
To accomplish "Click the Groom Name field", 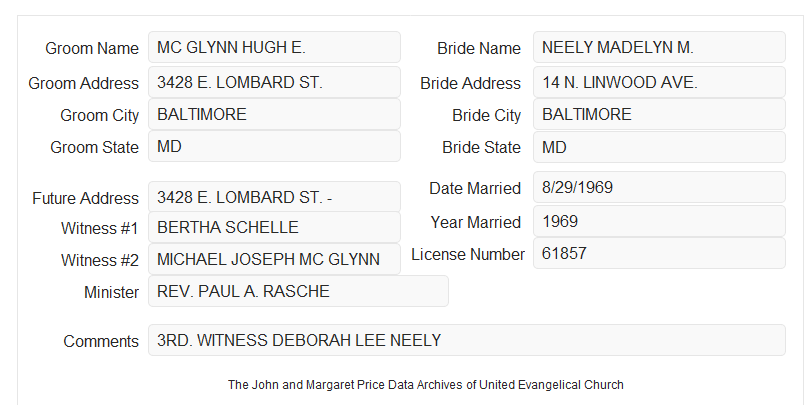I will (x=274, y=47).
